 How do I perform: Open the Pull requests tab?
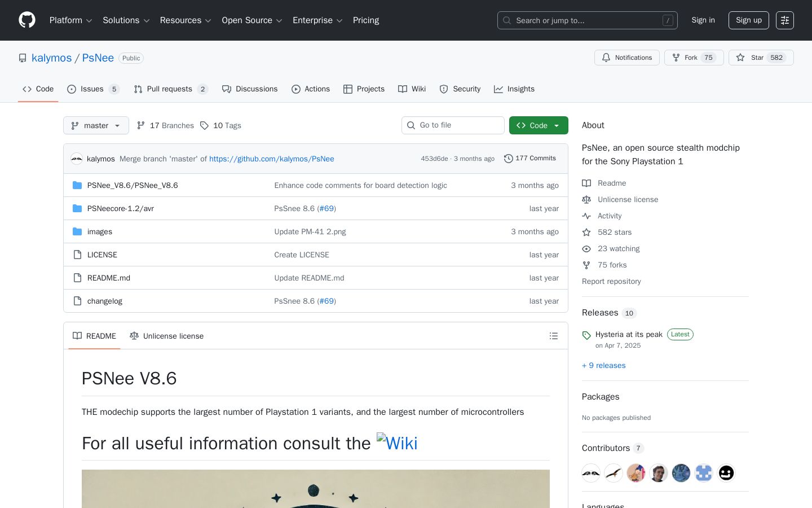pos(171,89)
